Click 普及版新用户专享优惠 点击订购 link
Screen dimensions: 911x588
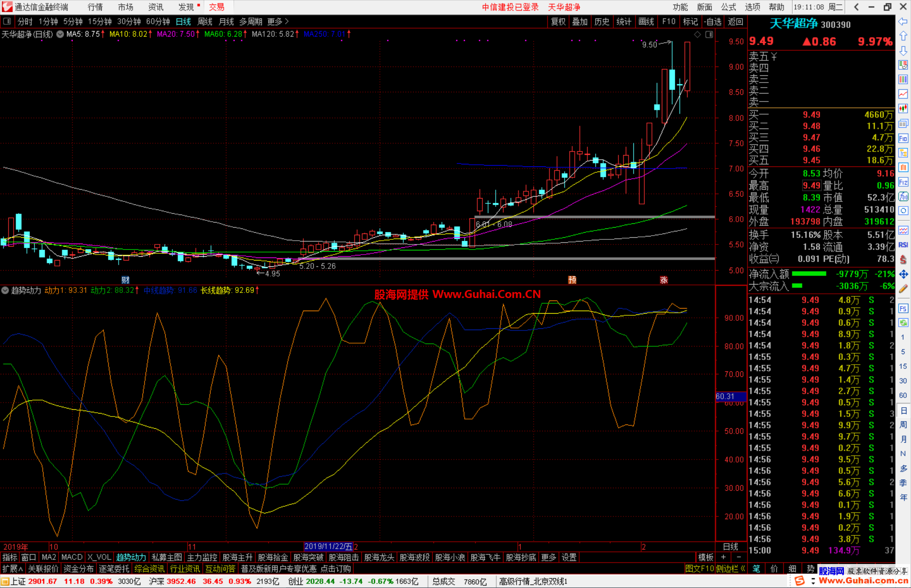tap(296, 569)
